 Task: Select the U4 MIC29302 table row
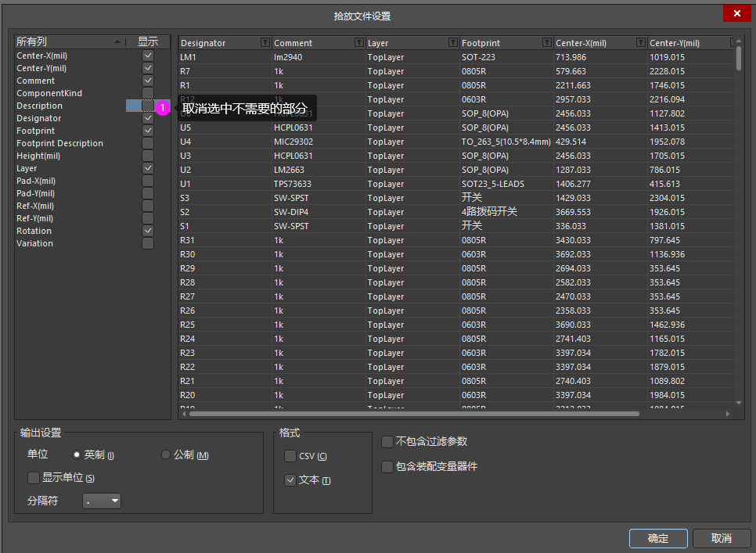click(x=391, y=142)
